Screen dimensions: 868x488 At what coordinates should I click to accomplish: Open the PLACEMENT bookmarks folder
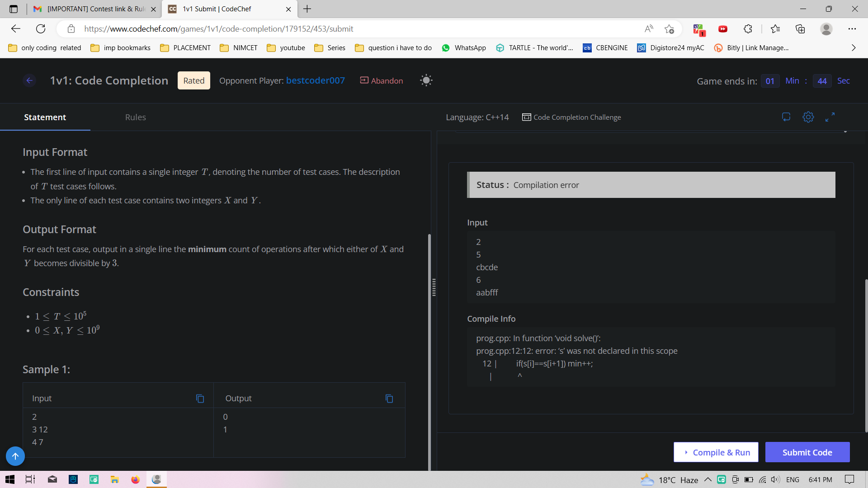pyautogui.click(x=185, y=48)
